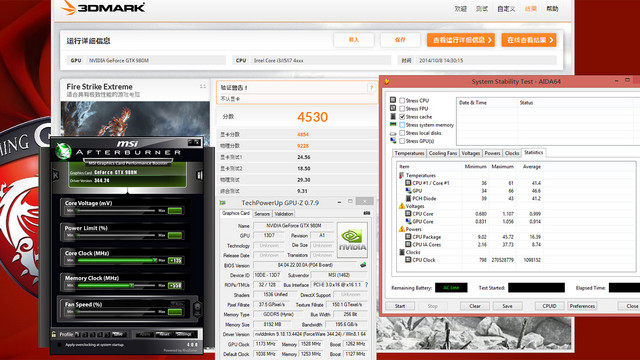Click the Stress CPU chip icon

tap(393, 100)
